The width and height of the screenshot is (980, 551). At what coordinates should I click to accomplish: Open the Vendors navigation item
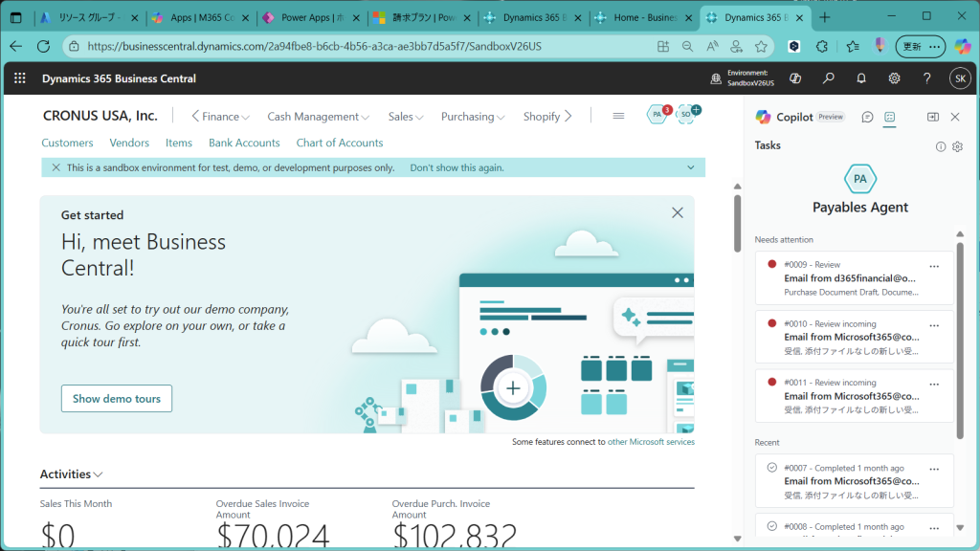129,143
